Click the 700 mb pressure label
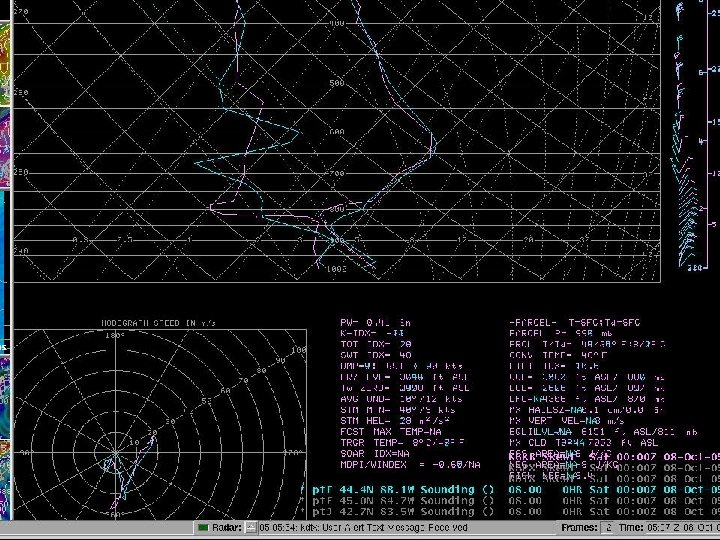This screenshot has width=720, height=540. pos(337,173)
